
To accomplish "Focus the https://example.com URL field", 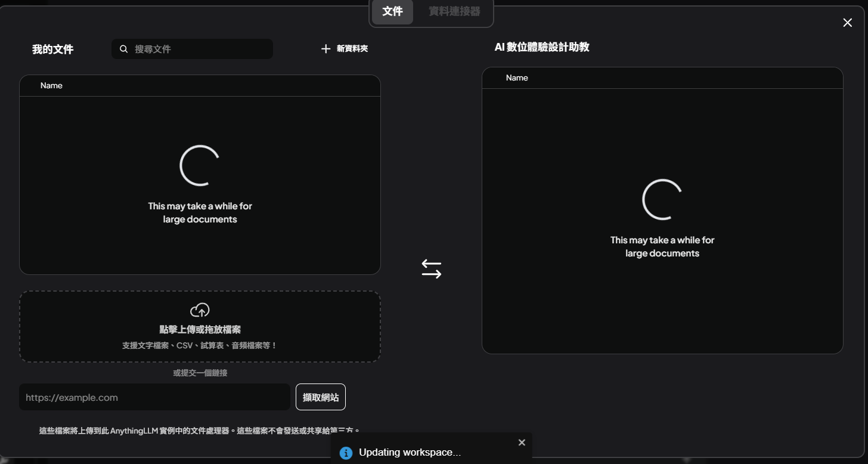I will point(154,397).
